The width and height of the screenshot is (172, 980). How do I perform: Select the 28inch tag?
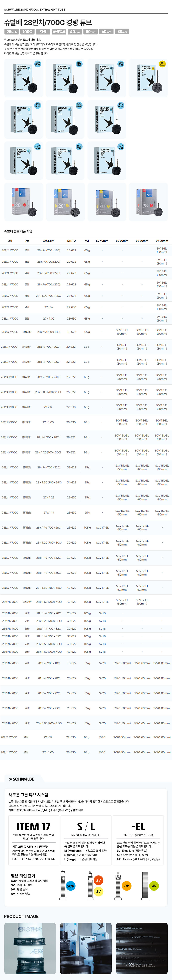pos(12,32)
